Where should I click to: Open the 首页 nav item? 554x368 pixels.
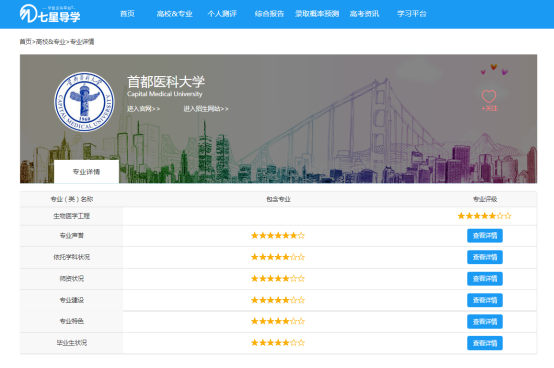[x=127, y=14]
